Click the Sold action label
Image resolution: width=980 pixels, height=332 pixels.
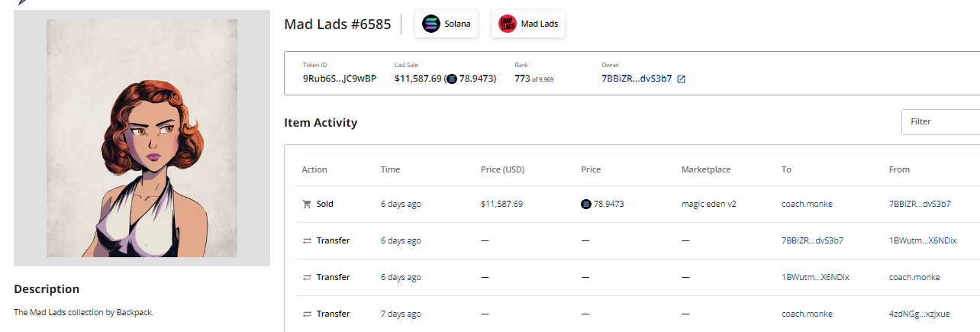click(325, 204)
